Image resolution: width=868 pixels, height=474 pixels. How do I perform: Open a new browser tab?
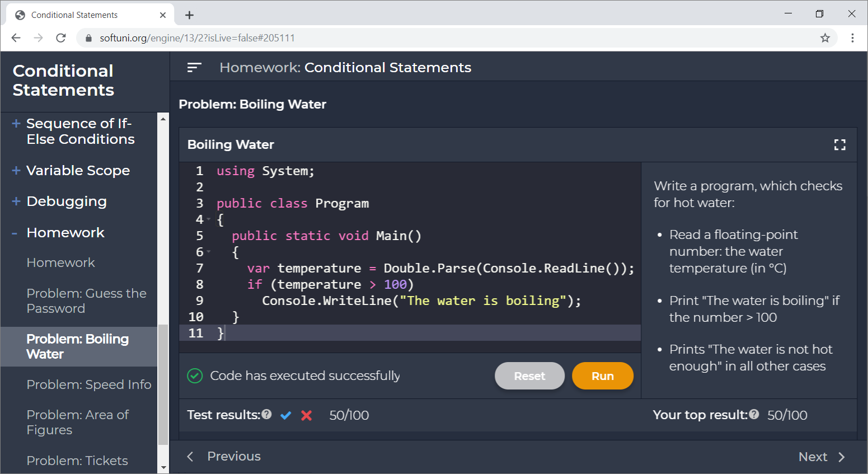tap(190, 15)
